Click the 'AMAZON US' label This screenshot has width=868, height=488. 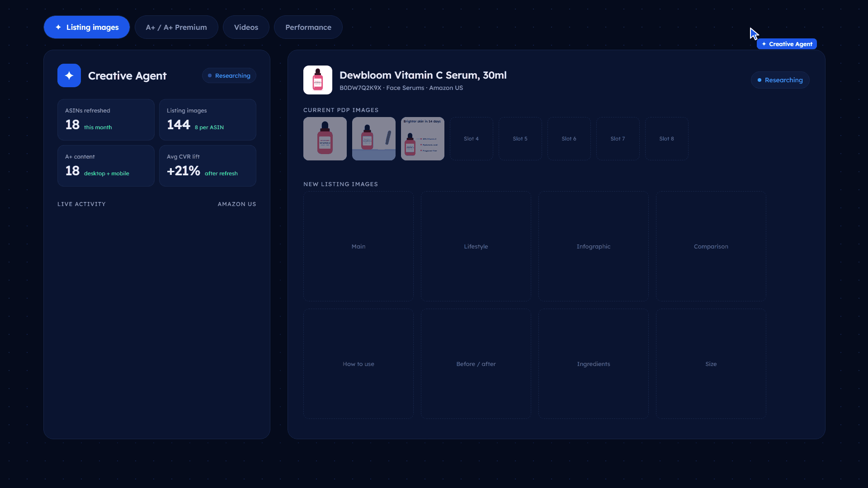point(237,204)
